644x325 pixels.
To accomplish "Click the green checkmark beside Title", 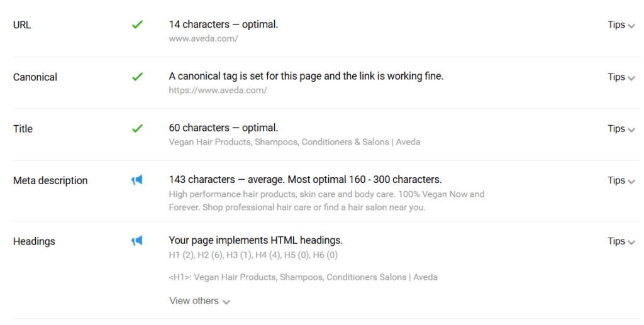I will coord(137,128).
